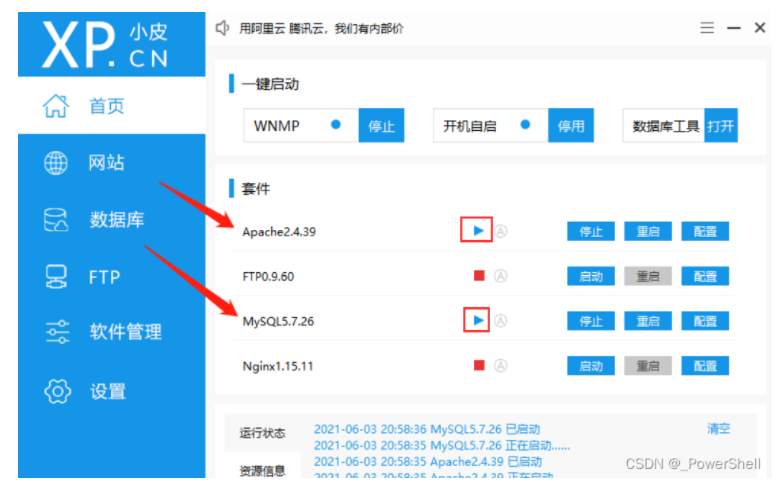
Task: Stop WNMP with the 停止 button
Action: 382,125
